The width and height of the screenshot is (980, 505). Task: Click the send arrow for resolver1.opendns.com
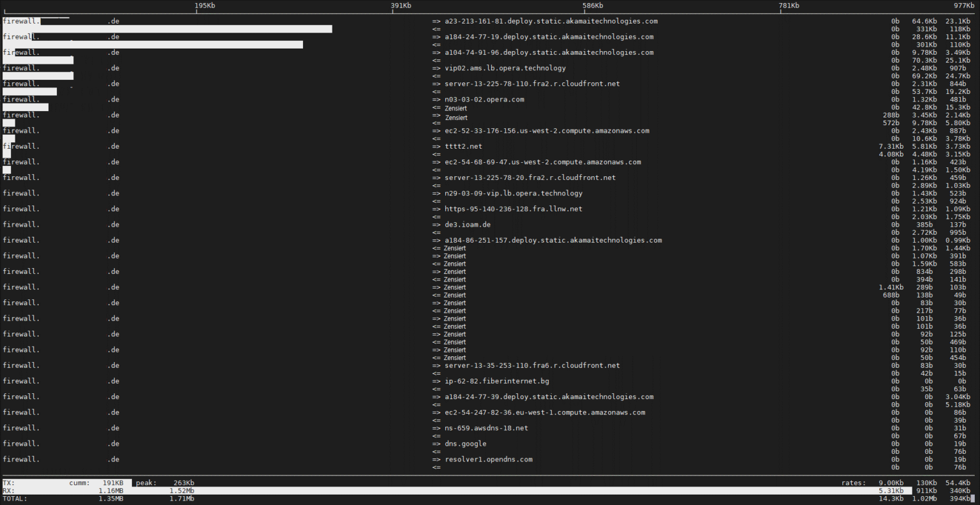click(x=438, y=459)
